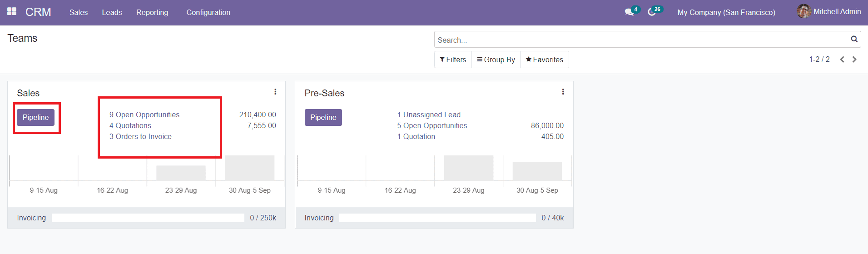Open 9 Open Opportunities link
This screenshot has width=868, height=254.
(144, 115)
